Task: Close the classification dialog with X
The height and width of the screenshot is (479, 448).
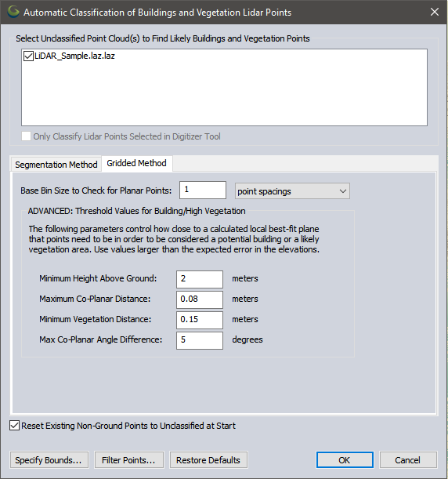Action: [435, 12]
